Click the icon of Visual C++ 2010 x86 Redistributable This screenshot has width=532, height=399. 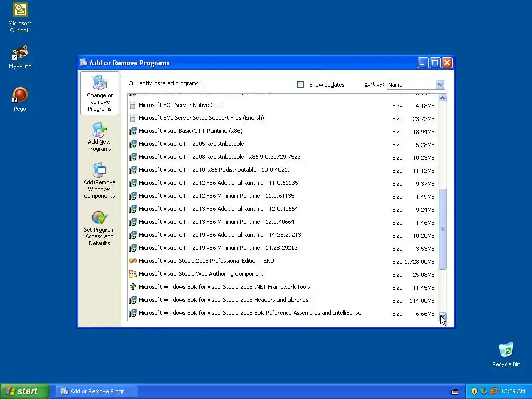pyautogui.click(x=132, y=170)
